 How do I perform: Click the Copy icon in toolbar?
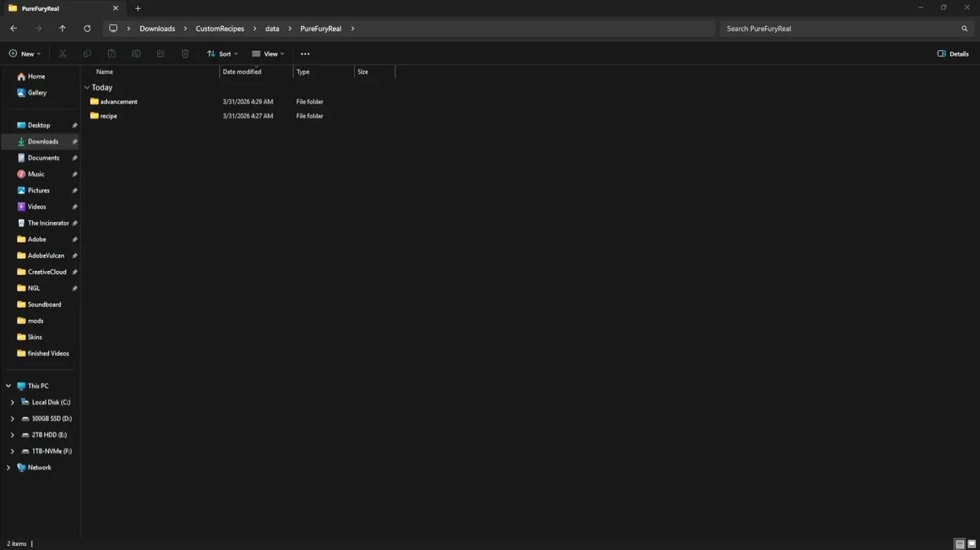(87, 53)
